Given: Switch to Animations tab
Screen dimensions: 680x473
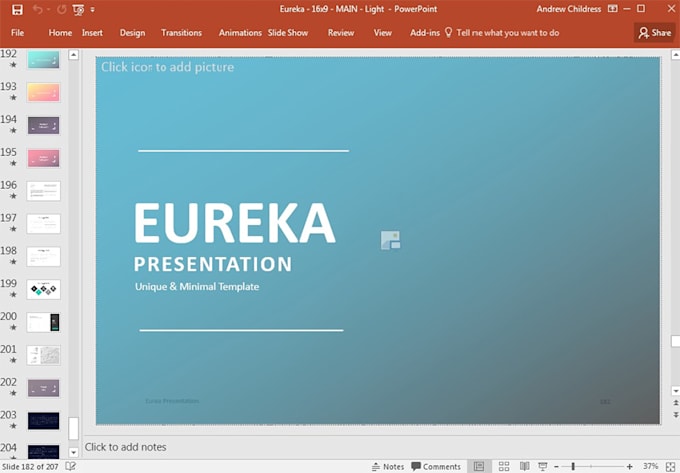Looking at the screenshot, I should [240, 33].
